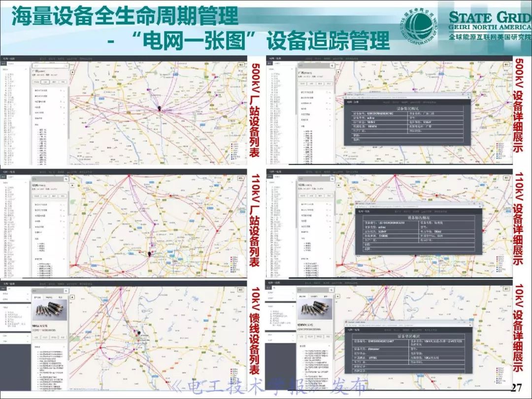Screen dimensions: 532x399
Task: Expand first info section chevron in 110kV detail sidebar
Action: pyautogui.click(x=330, y=204)
